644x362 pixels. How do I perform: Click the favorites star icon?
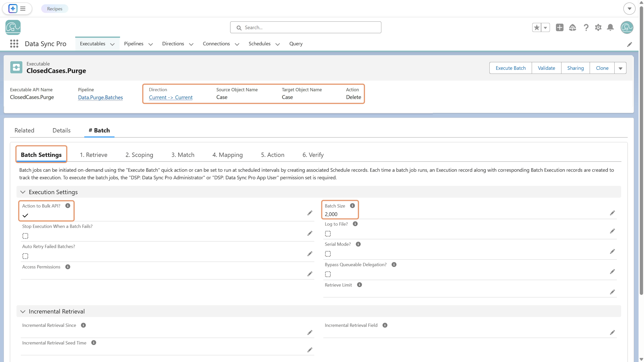tap(536, 27)
